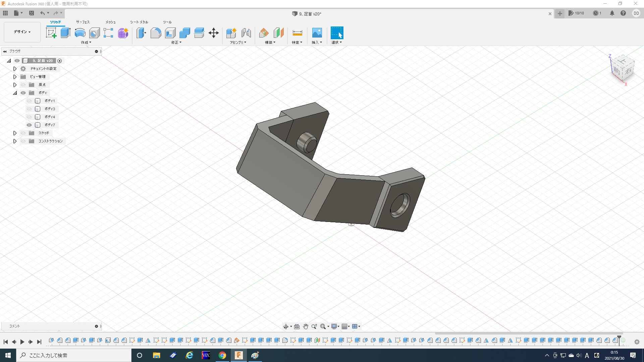Open the デザイン workspace dropdown

(x=22, y=32)
